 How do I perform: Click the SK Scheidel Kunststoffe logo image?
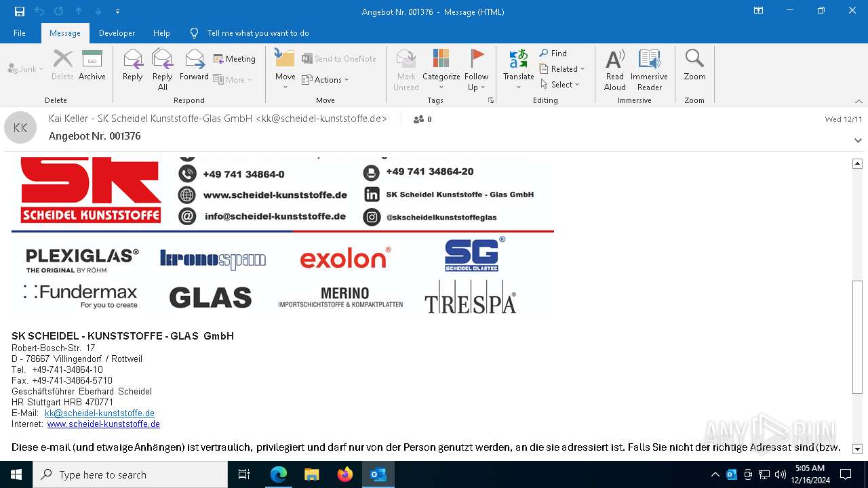pos(90,190)
